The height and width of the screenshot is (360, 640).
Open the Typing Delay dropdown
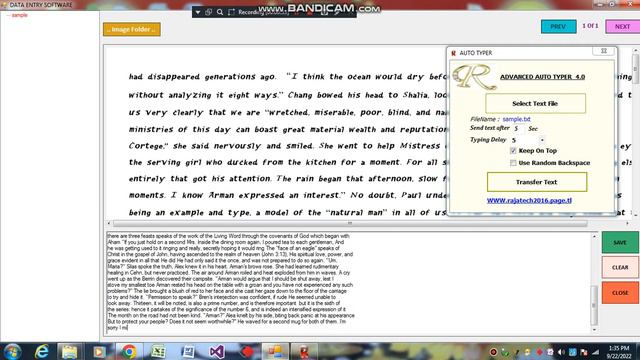542,140
